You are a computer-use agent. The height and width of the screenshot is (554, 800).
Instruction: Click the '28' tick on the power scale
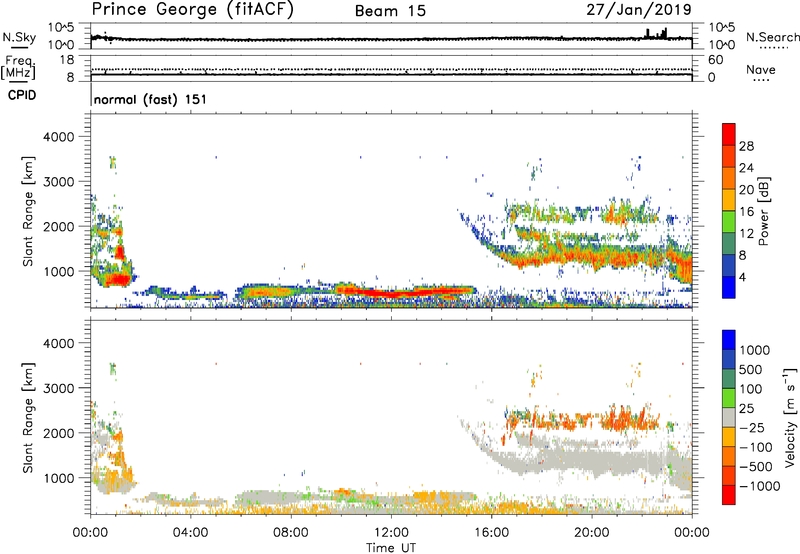pos(746,146)
